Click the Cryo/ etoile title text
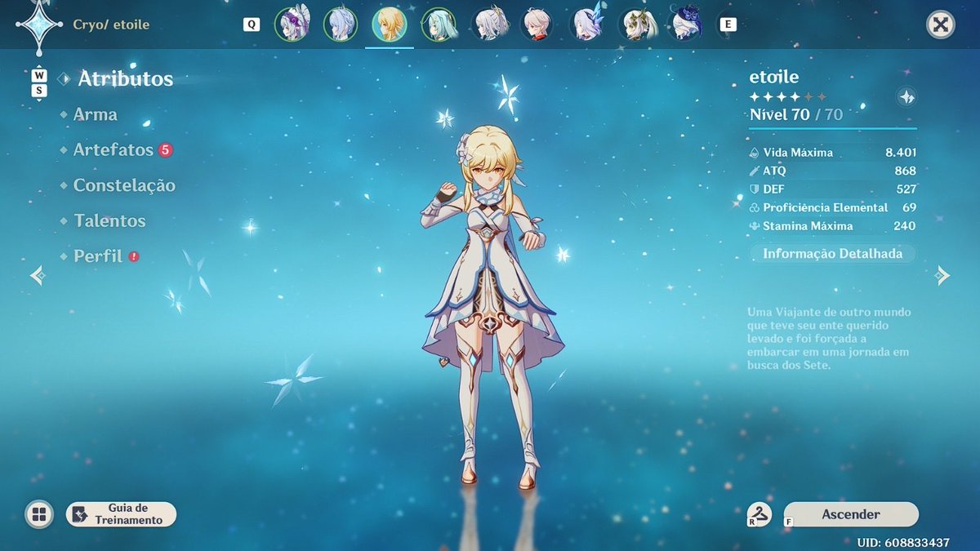 coord(111,24)
